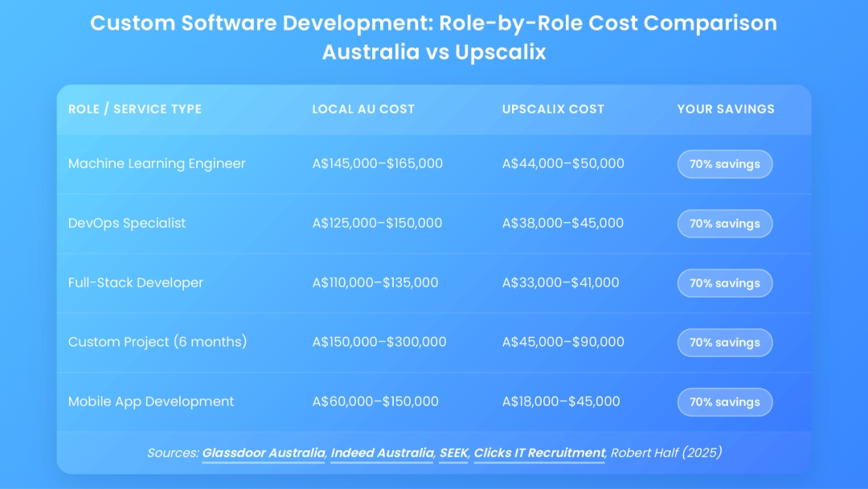Open the Glassdoor Australia source link
Image resolution: width=868 pixels, height=489 pixels.
(x=263, y=453)
